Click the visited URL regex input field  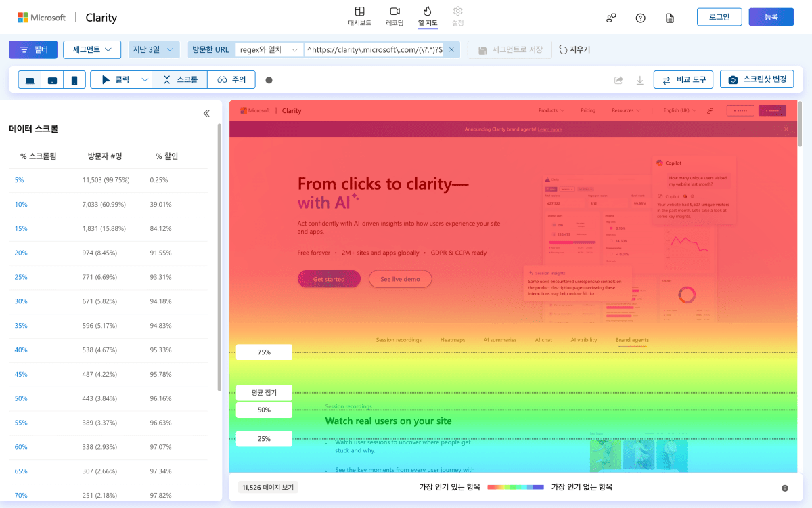point(374,49)
